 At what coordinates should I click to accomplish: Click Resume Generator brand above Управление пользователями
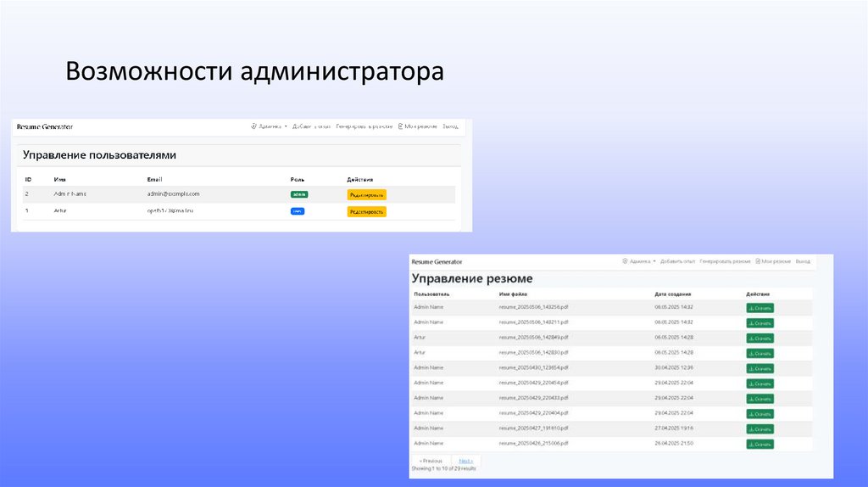45,127
